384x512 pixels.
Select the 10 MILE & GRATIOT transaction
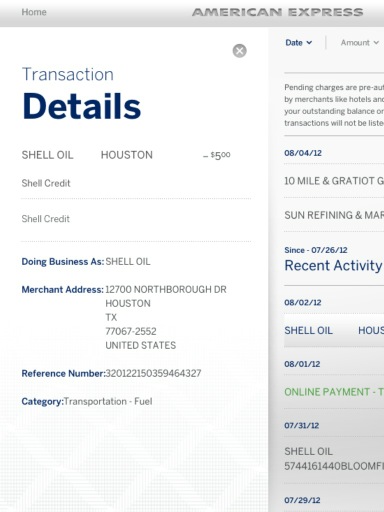click(334, 181)
